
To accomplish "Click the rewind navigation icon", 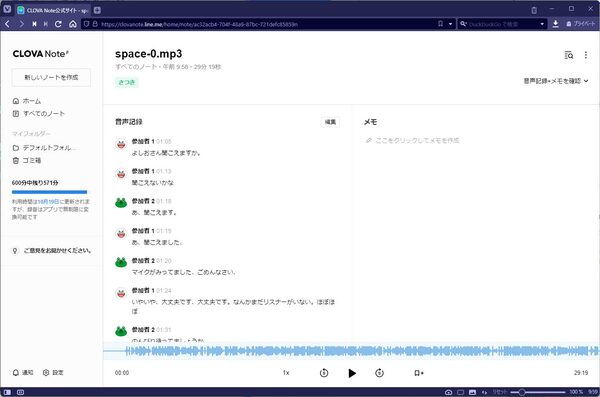I will tap(34, 24).
